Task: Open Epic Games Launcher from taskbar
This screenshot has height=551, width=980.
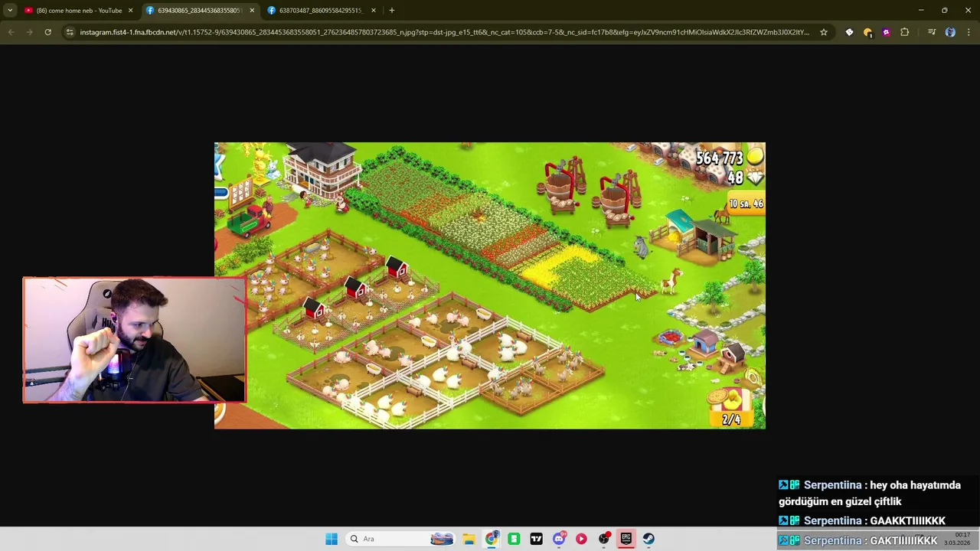Action: 626,539
